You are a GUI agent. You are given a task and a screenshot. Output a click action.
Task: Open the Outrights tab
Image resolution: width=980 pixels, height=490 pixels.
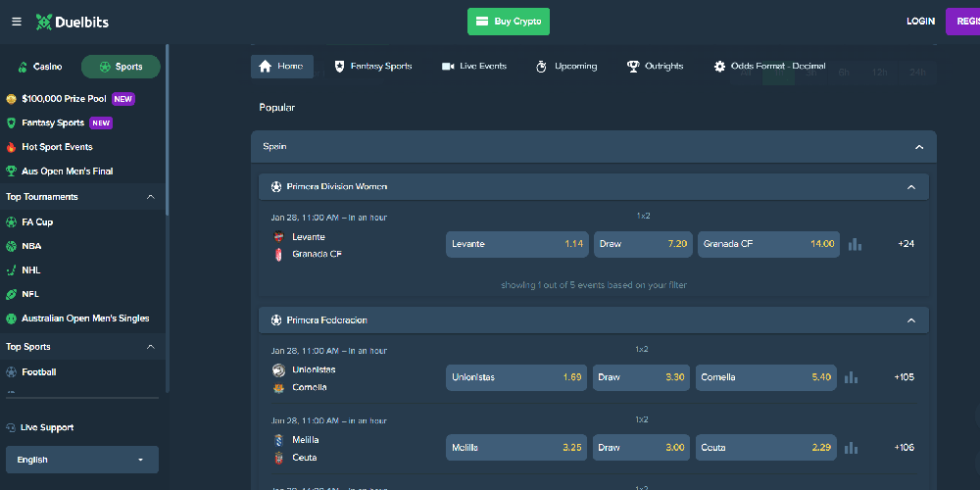[655, 67]
